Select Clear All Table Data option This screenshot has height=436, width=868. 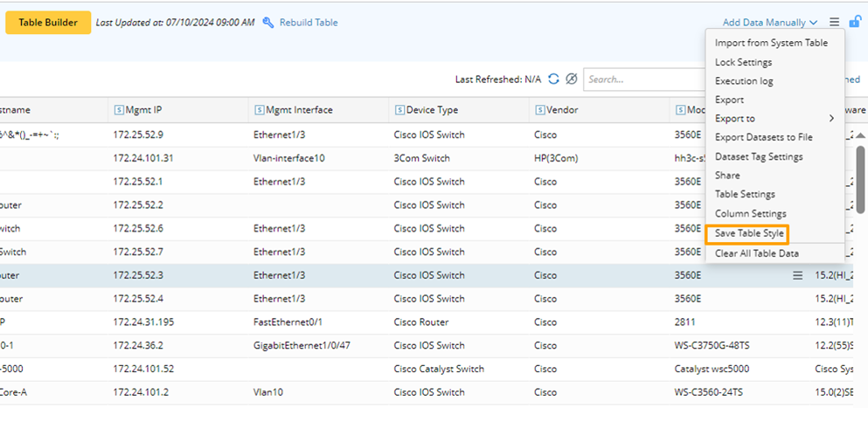pos(756,253)
